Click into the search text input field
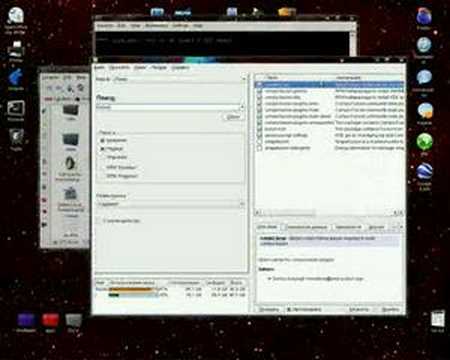The width and height of the screenshot is (450, 360). [x=167, y=107]
